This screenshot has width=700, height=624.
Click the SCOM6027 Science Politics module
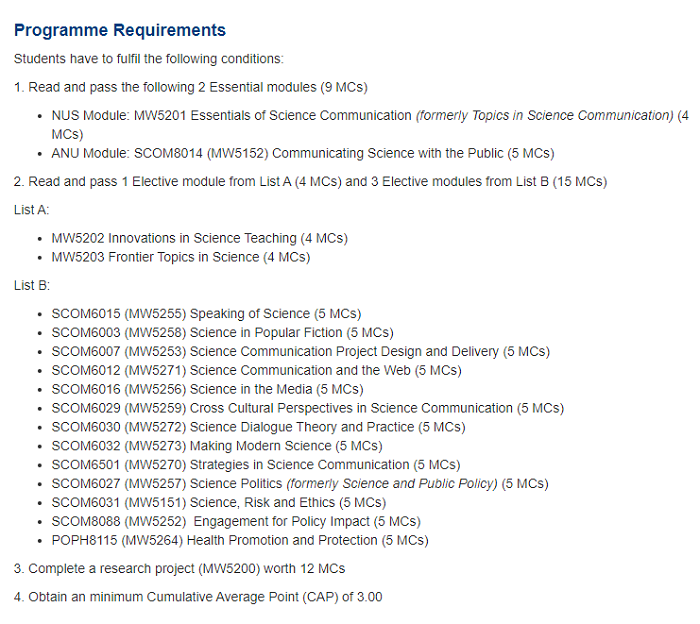(299, 484)
